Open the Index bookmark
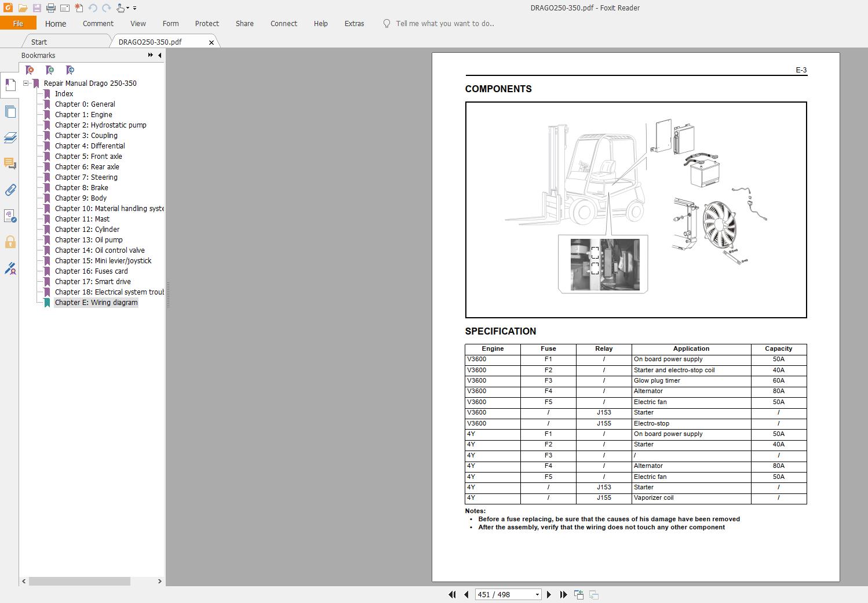Image resolution: width=868 pixels, height=603 pixels. pyautogui.click(x=64, y=93)
